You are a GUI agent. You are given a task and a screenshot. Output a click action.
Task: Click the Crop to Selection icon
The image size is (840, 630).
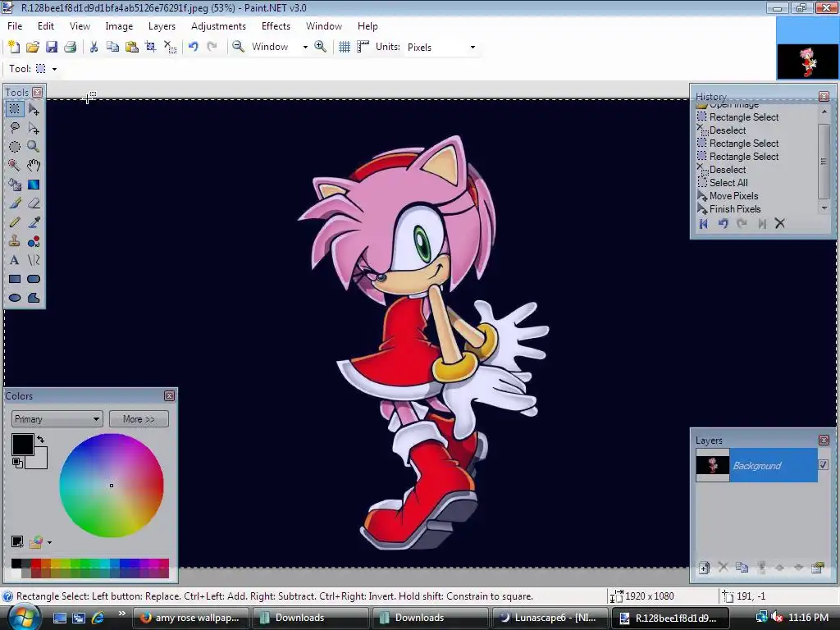(151, 47)
